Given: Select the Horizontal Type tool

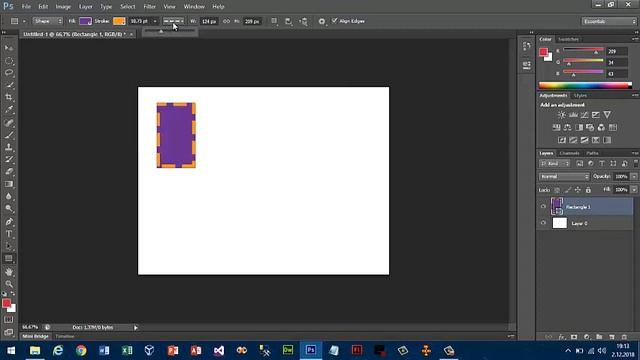Looking at the screenshot, I should coord(9,234).
